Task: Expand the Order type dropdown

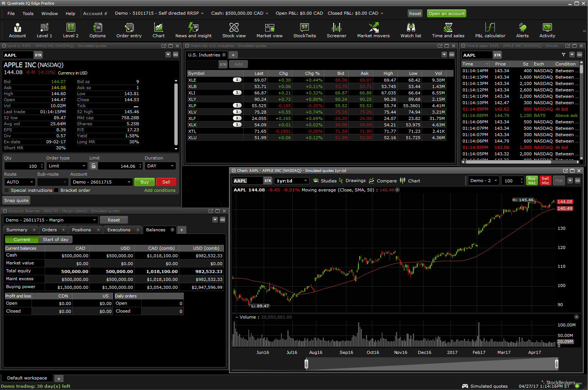Action: click(67, 166)
